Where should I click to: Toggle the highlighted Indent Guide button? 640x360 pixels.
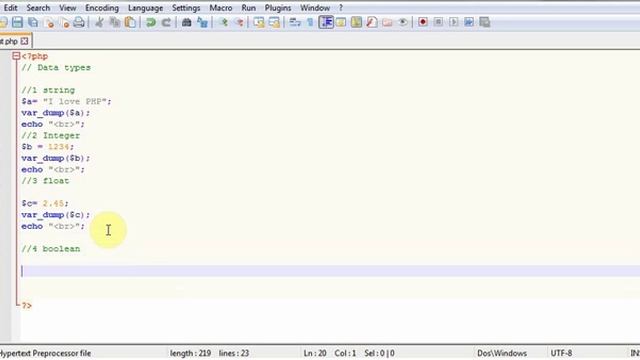(326, 22)
